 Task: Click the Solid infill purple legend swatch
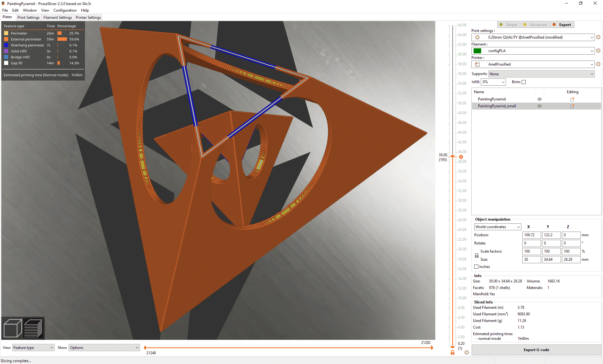6,51
